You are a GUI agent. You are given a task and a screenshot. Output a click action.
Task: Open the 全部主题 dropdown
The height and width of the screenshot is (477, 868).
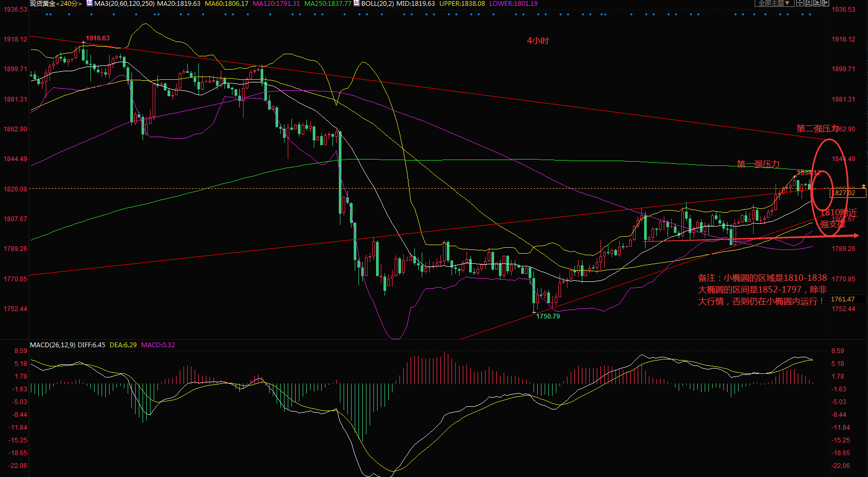(x=774, y=3)
